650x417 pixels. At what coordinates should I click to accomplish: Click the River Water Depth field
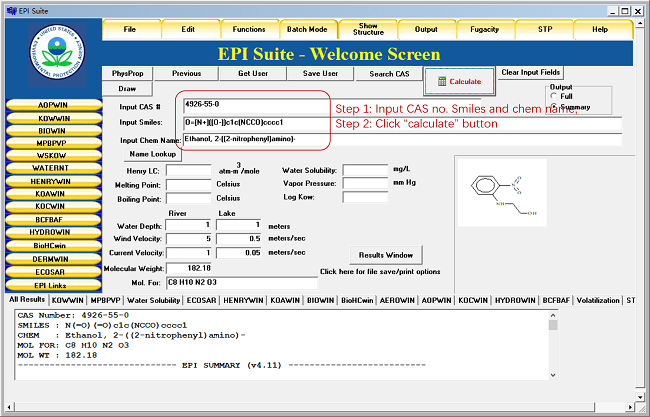pyautogui.click(x=189, y=225)
